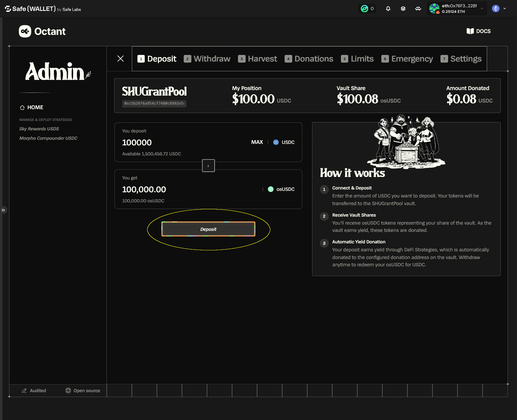
Task: Click the '$100.00' My Position value
Action: (x=253, y=99)
